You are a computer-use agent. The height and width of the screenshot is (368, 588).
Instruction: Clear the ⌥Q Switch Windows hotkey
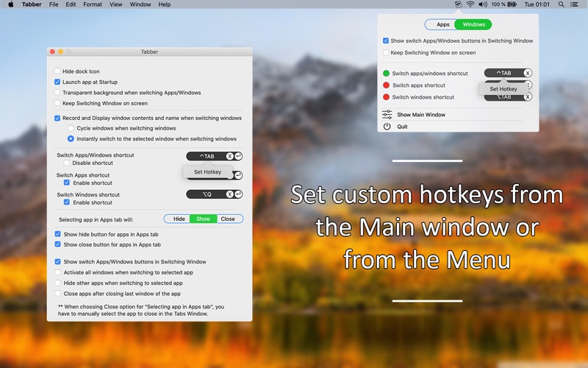click(229, 194)
